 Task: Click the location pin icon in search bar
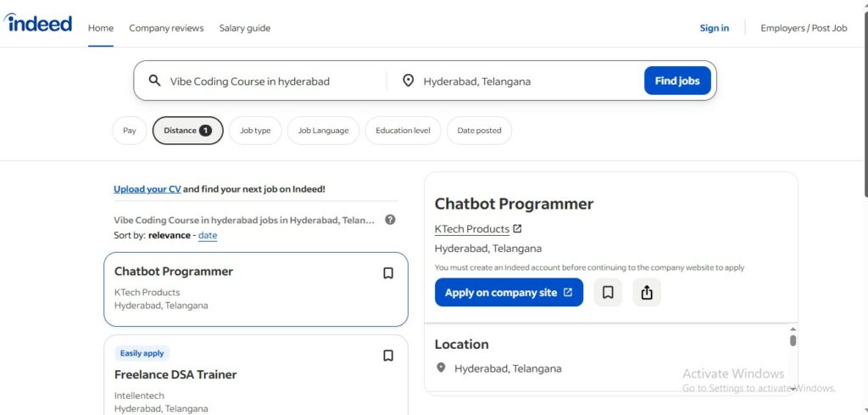(408, 81)
